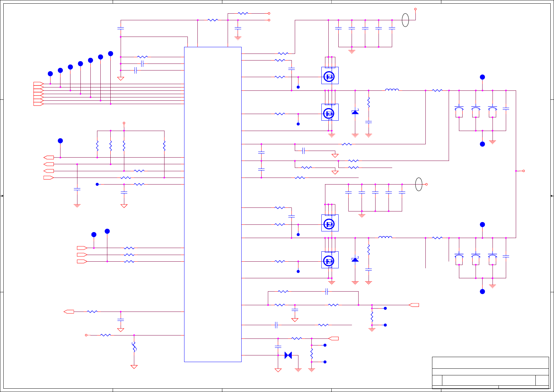
Task: Select the bidirectional TVS diode symbol
Action: point(288,355)
